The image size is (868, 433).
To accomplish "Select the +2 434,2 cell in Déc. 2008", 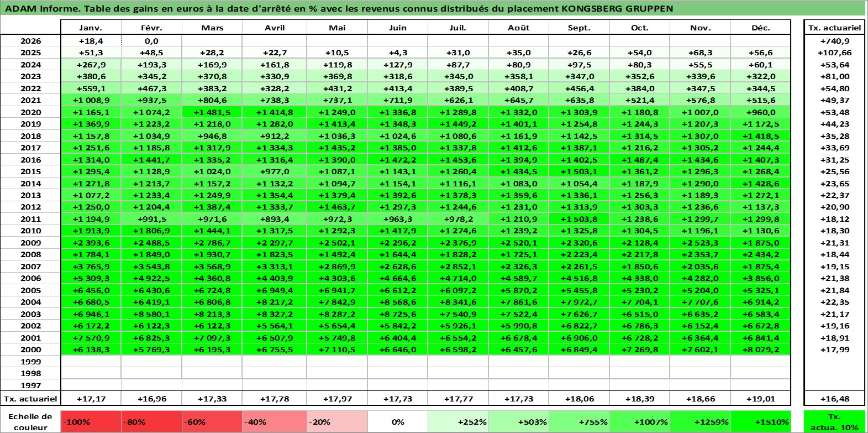I will (761, 254).
